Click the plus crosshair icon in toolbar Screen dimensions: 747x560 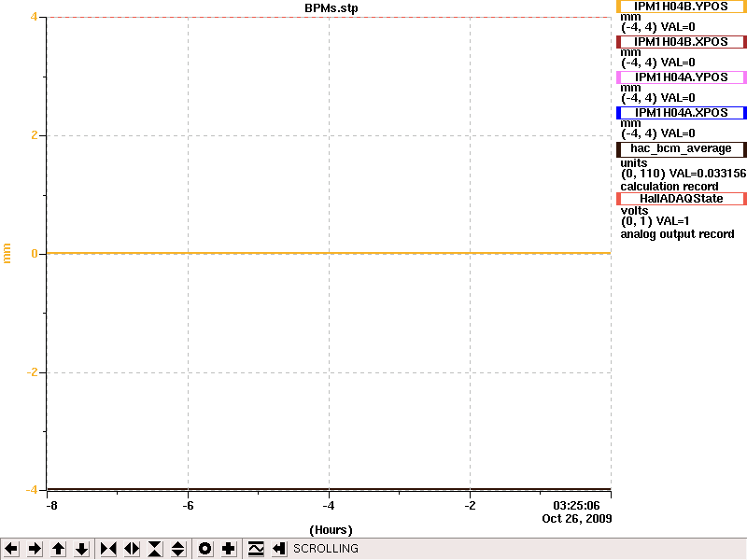coord(229,549)
